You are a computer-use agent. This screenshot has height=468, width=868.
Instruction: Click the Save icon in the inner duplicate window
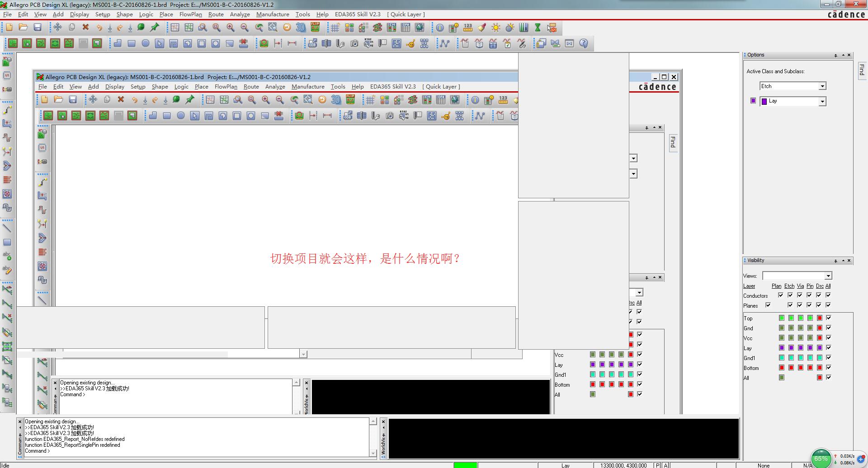tap(73, 99)
